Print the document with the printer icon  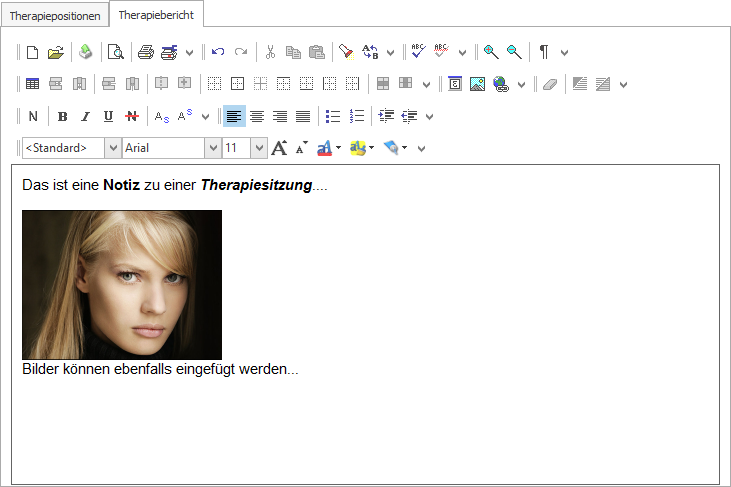(146, 52)
